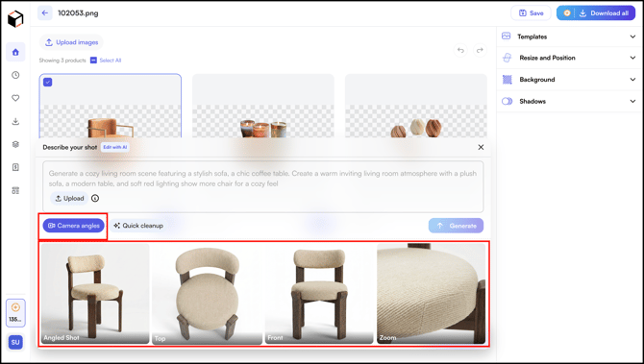
Task: Click the Describe your shot heading
Action: pyautogui.click(x=70, y=147)
